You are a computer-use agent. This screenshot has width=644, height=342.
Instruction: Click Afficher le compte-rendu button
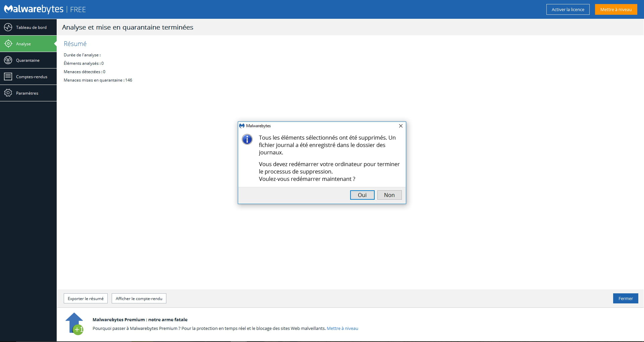pyautogui.click(x=139, y=298)
